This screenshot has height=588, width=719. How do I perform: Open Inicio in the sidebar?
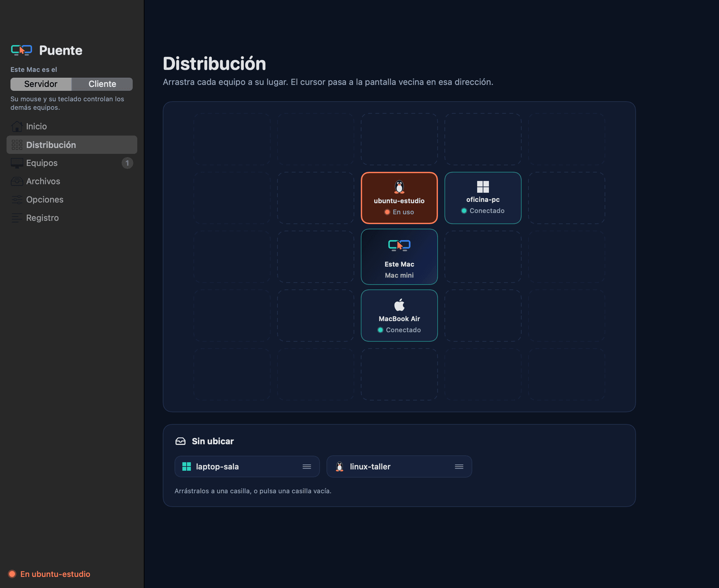click(x=72, y=126)
